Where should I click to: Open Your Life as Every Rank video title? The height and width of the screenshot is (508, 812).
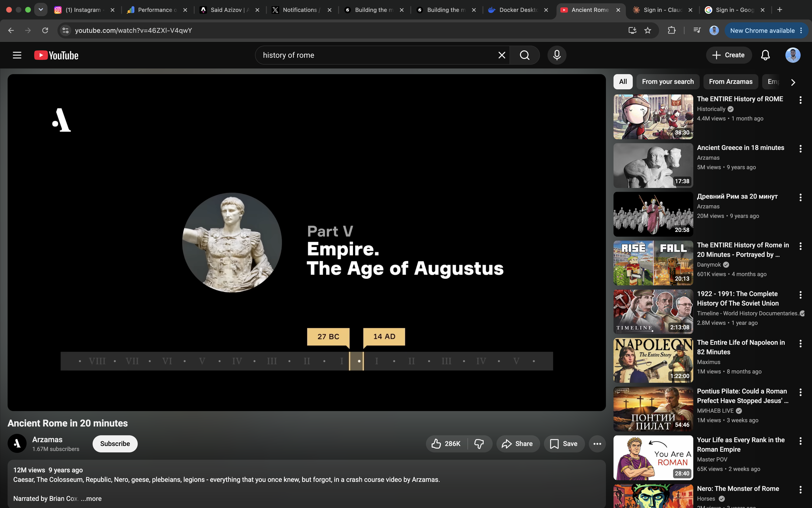[x=741, y=445]
